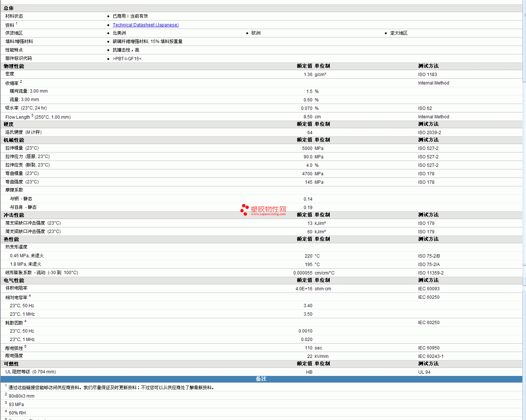Select the 拉伸模量 (23°C) row label
This screenshot has height=420, width=526.
[x=22, y=148]
